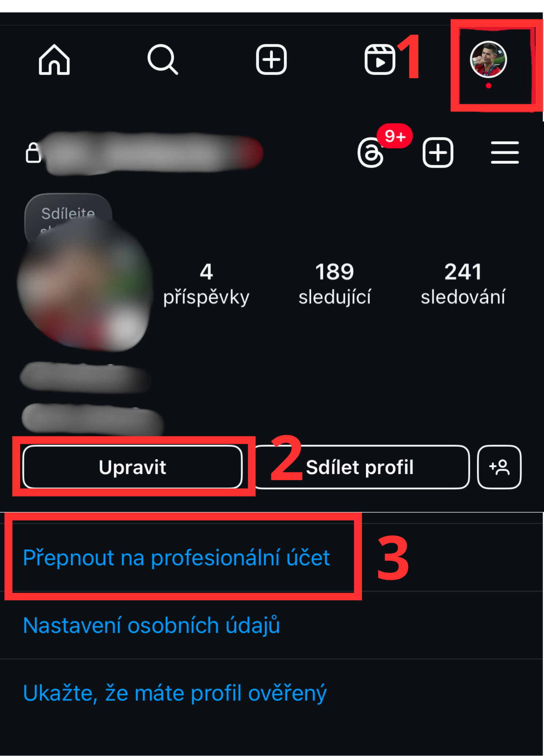544x756 pixels.
Task: Tap the new post plus icon beside Threads
Action: (x=438, y=153)
